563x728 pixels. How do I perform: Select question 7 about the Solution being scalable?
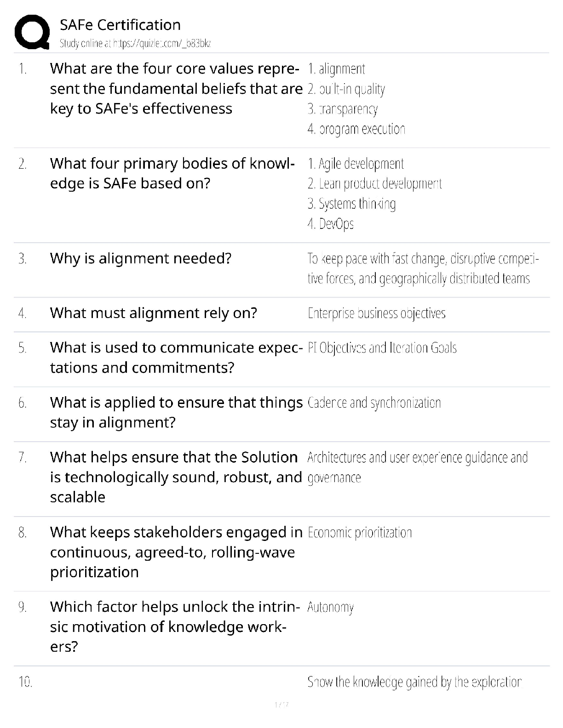(175, 477)
